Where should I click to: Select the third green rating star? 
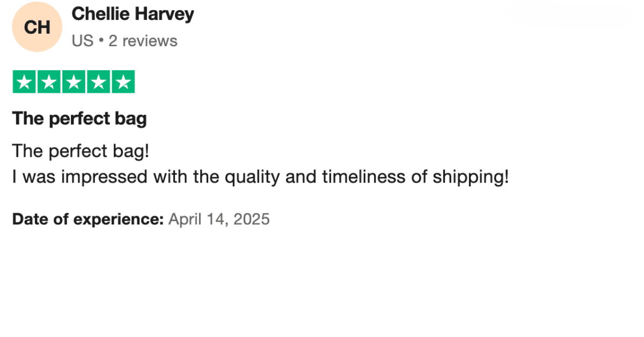74,82
